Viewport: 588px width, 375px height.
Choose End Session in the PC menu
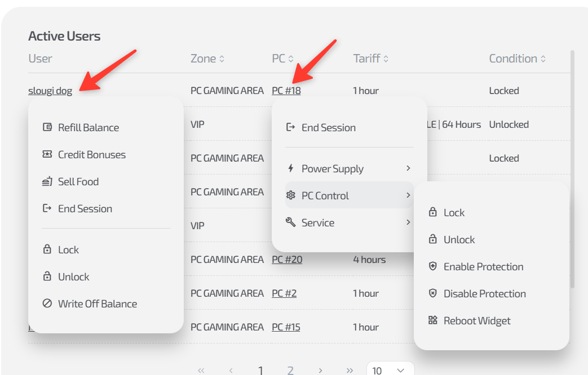328,127
